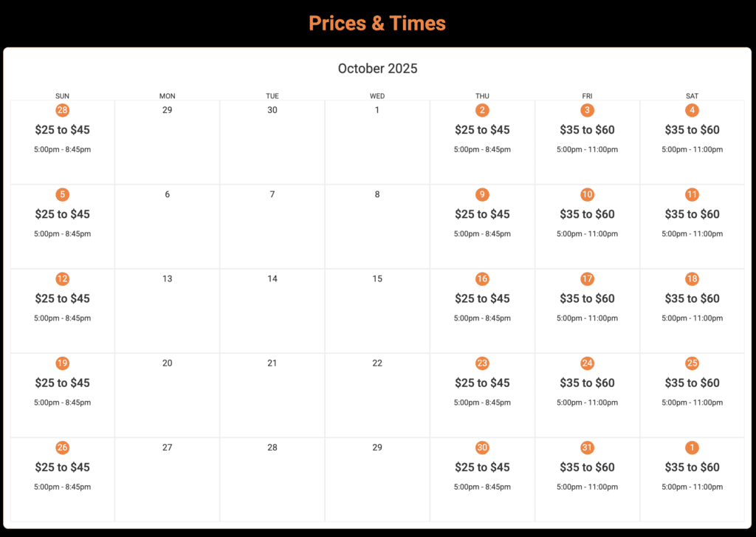
Task: Select the orange circle for Friday October 3
Action: (587, 110)
